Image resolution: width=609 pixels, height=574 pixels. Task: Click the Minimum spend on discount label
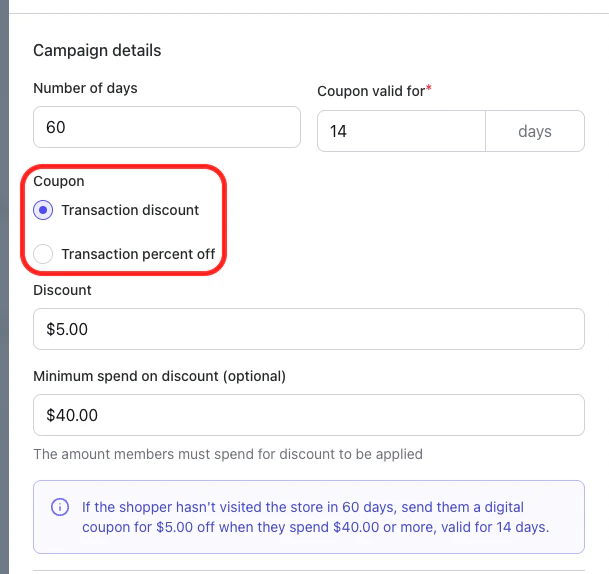click(159, 376)
